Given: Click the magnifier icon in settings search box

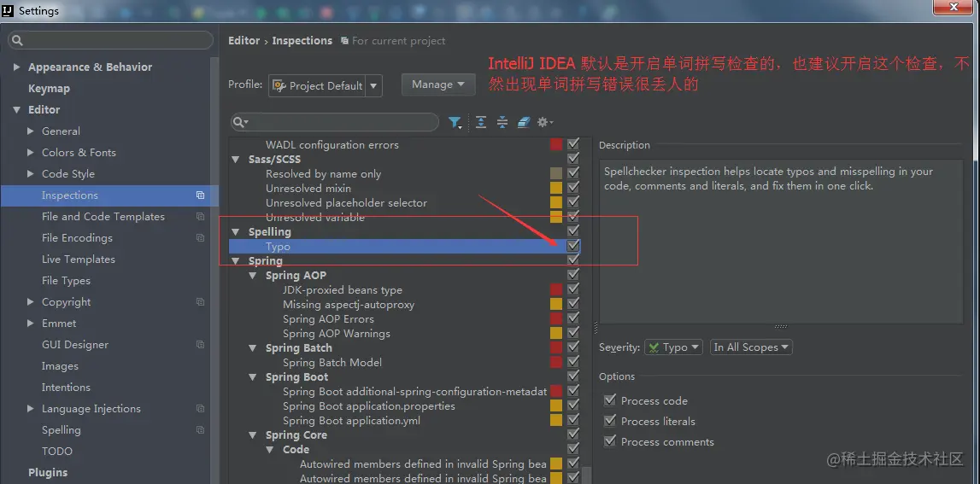Looking at the screenshot, I should [17, 41].
